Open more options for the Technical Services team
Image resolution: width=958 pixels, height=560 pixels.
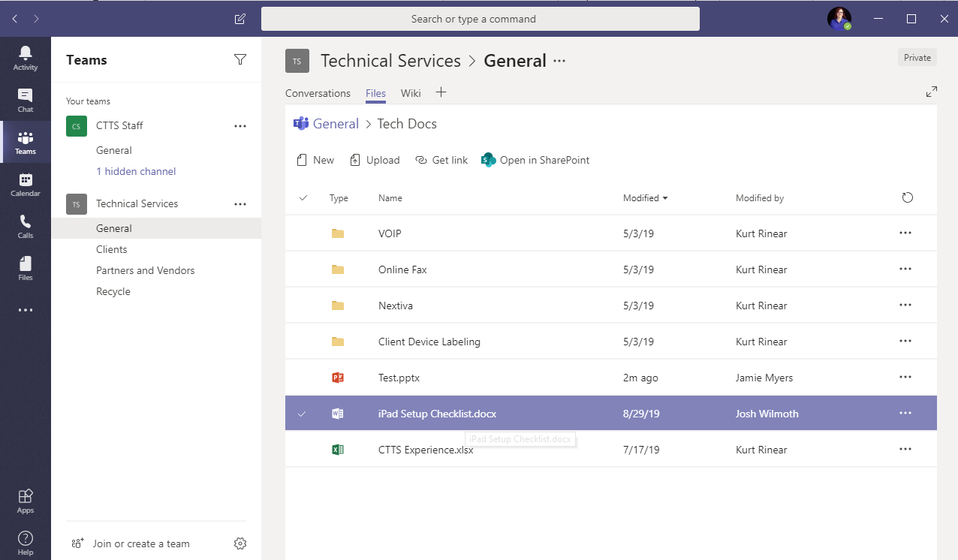[x=240, y=203]
